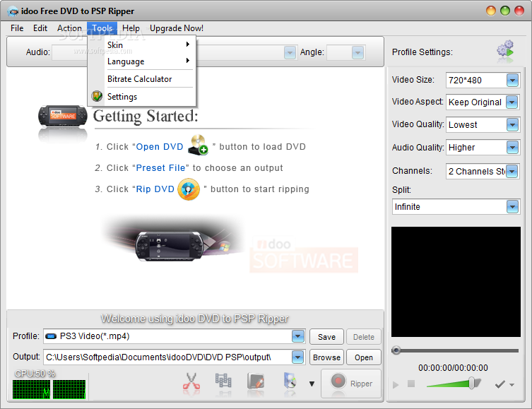Screen dimensions: 532x409
Task: Click the app icon in title bar
Action: tap(13, 11)
